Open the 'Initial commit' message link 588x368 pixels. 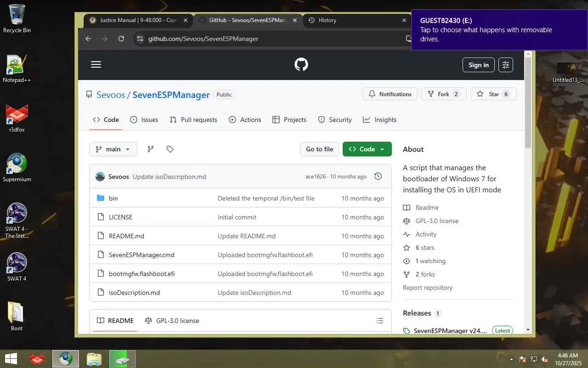tap(237, 217)
